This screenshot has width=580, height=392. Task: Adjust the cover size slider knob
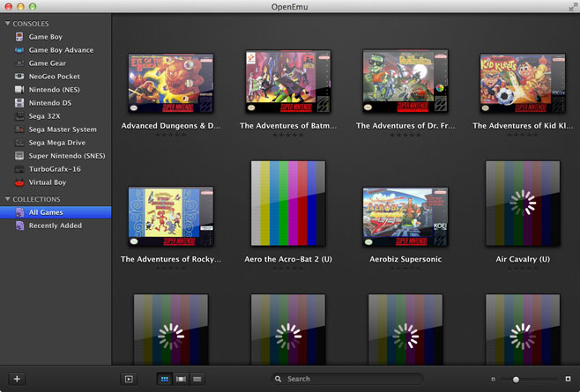click(516, 380)
